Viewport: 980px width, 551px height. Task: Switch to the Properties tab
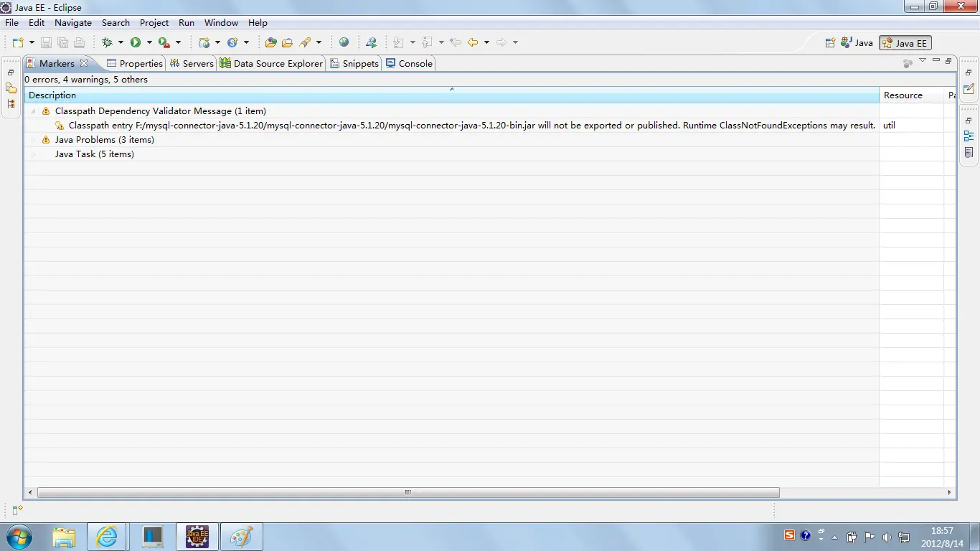click(134, 63)
